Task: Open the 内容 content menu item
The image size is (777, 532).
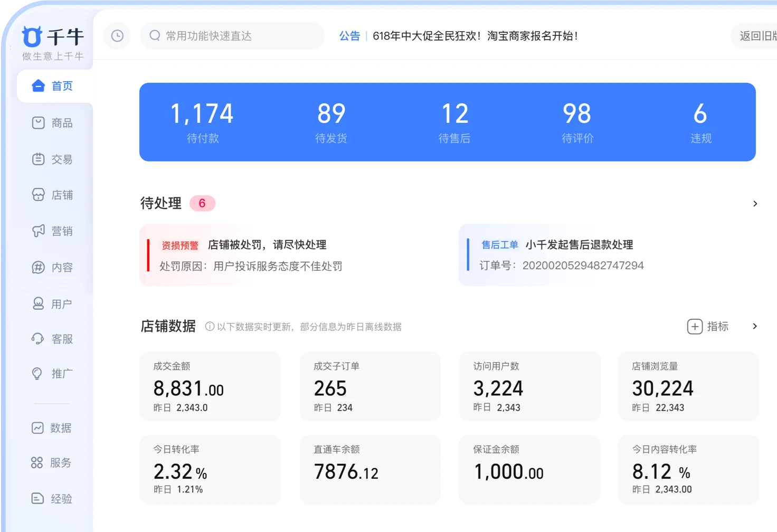Action: tap(53, 268)
